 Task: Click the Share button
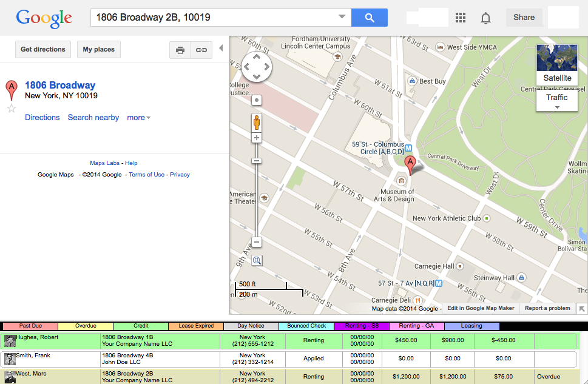click(524, 18)
